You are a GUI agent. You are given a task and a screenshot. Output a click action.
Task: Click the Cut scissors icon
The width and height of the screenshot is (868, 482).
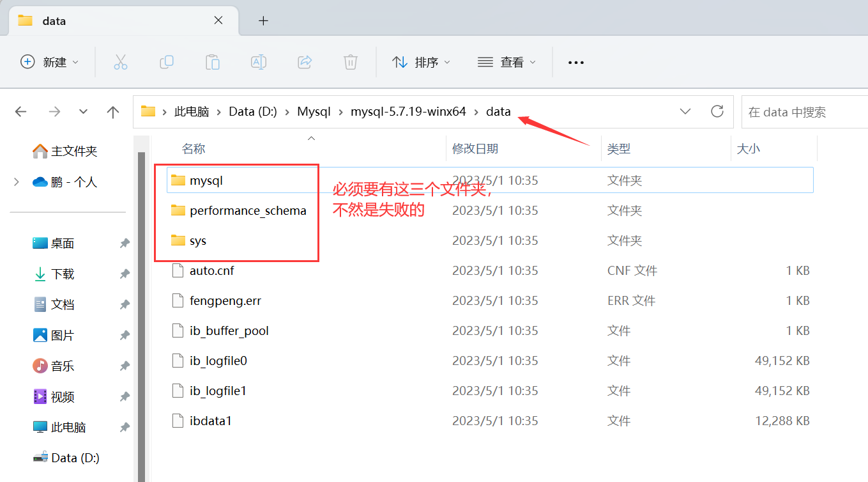coord(120,62)
